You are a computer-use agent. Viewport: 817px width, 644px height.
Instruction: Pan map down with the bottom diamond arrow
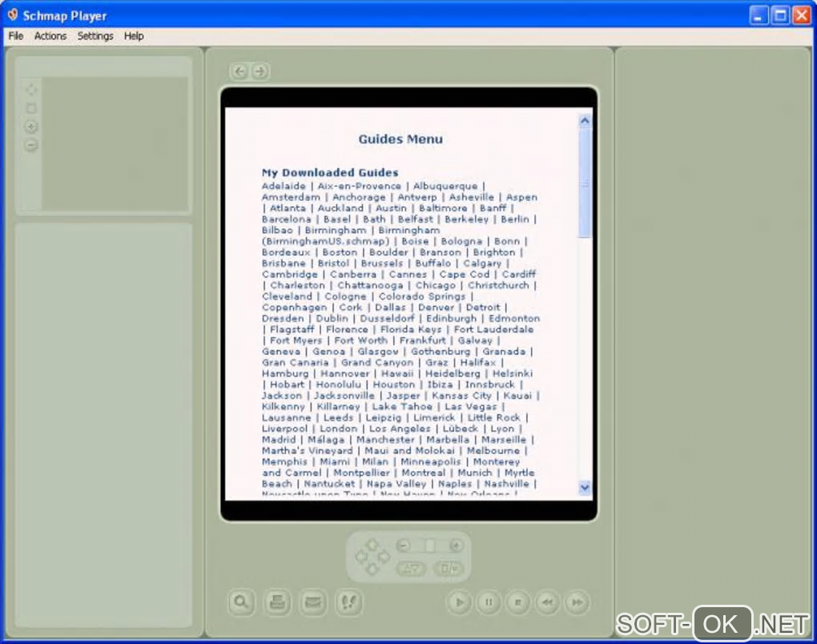click(372, 569)
